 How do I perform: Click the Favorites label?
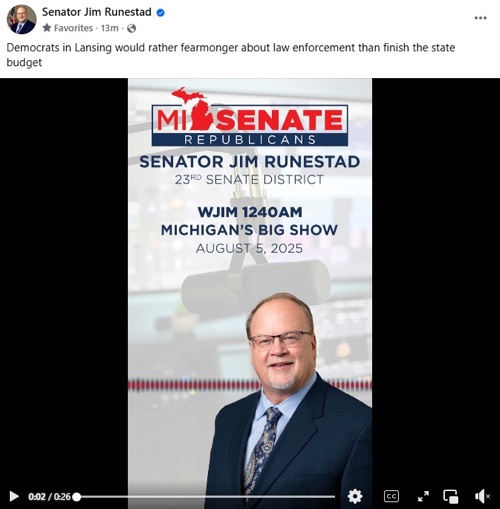coord(73,28)
